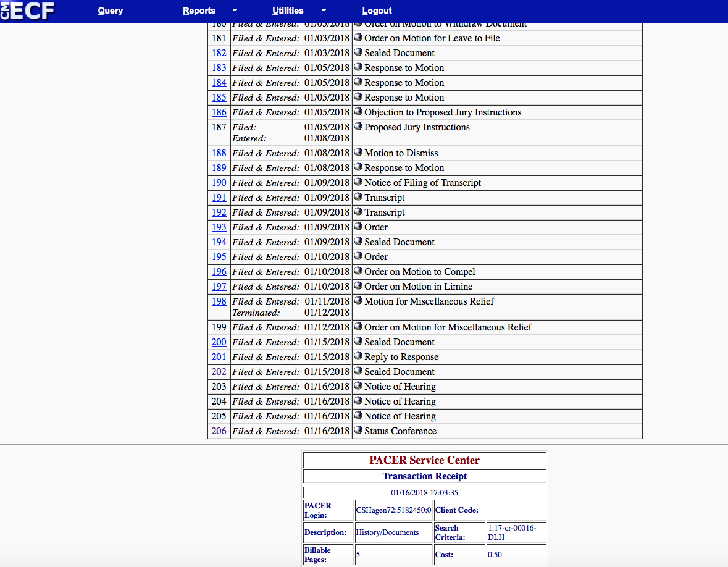728x567 pixels.
Task: Select the 'Proposed Jury Instructions' entry text
Action: click(x=417, y=127)
